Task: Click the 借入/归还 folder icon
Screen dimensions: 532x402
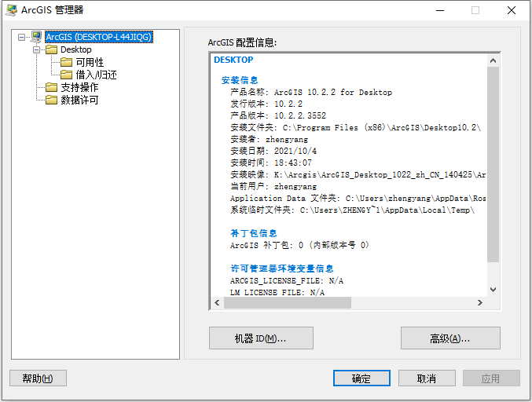Action: coord(67,75)
